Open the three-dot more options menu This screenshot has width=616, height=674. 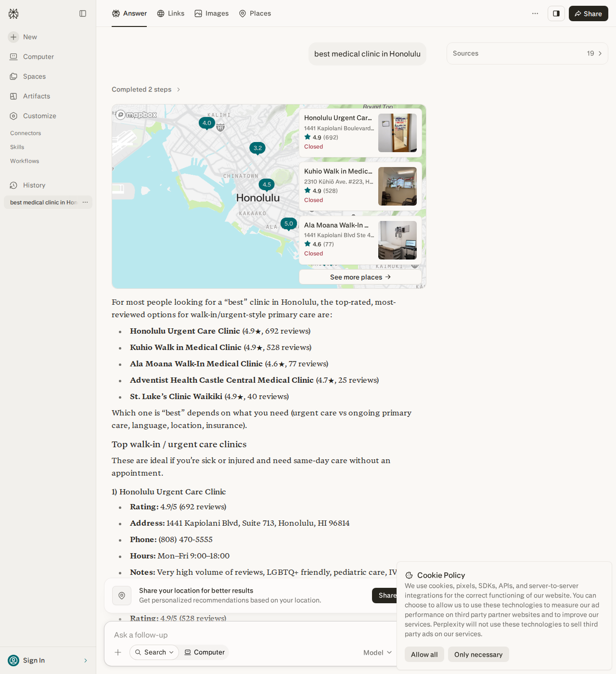535,13
